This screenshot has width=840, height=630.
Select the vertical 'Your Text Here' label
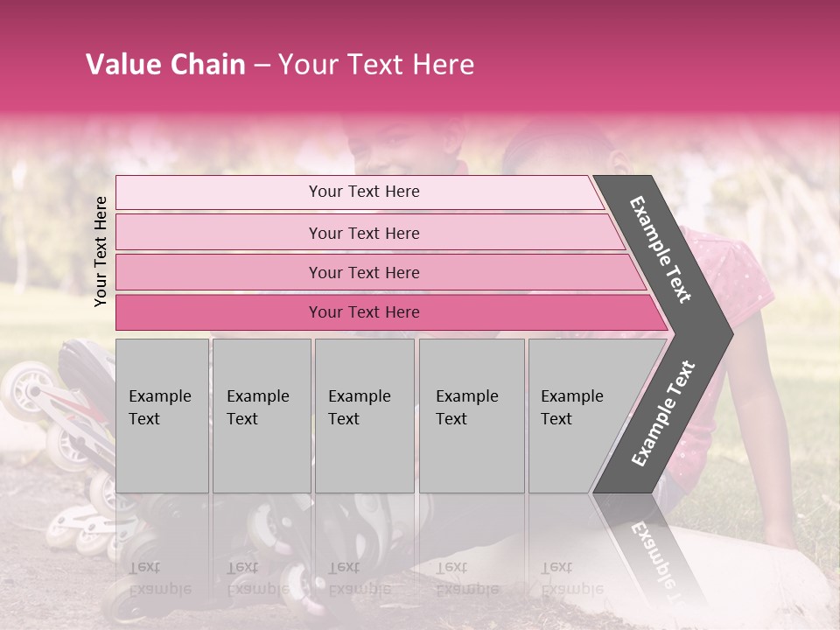pyautogui.click(x=101, y=251)
